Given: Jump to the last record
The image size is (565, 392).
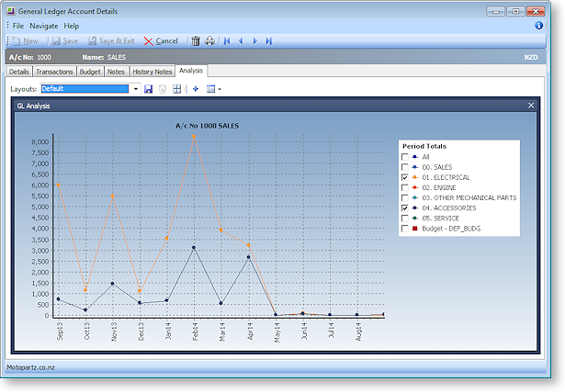Looking at the screenshot, I should click(268, 41).
